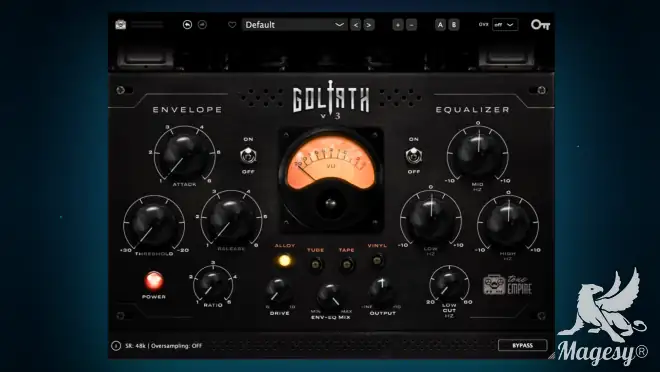Click the ENVELOPE section heading
660x372 pixels.
click(187, 110)
